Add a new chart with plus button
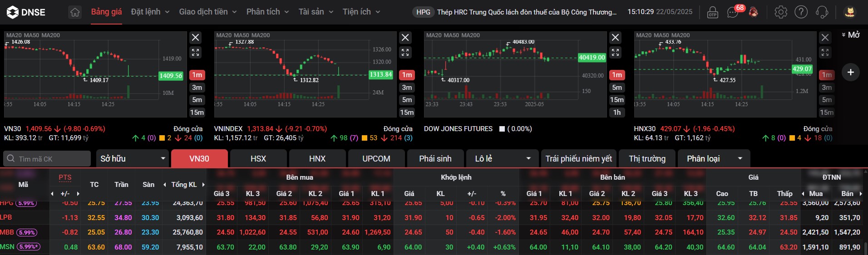 coord(851,72)
